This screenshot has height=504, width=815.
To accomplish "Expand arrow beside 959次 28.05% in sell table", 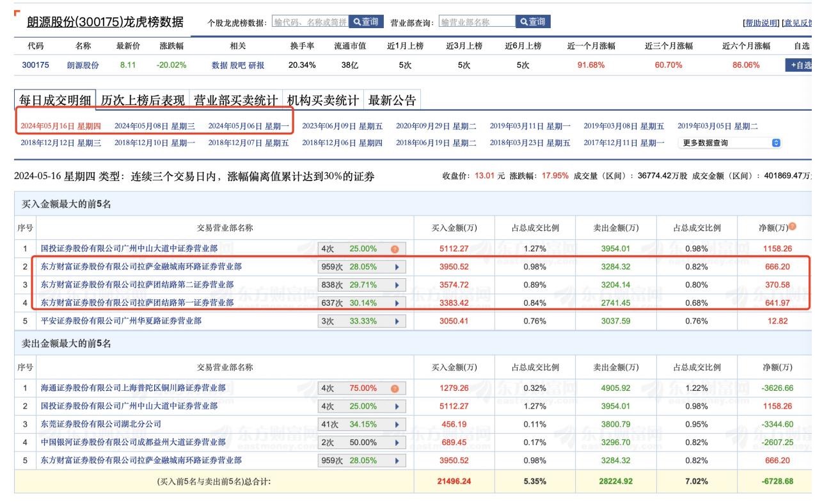I will point(397,460).
